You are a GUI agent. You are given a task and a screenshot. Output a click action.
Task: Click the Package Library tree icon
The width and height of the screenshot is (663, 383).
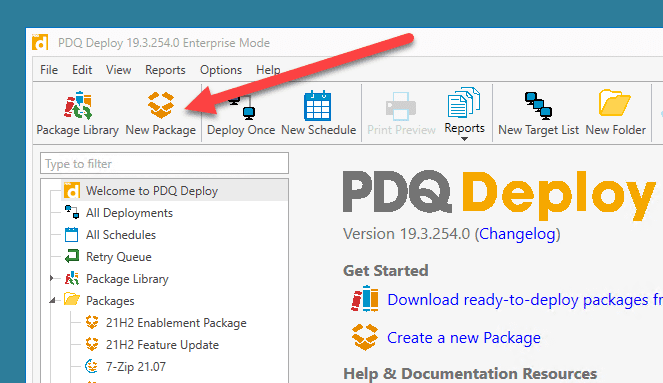(x=72, y=278)
